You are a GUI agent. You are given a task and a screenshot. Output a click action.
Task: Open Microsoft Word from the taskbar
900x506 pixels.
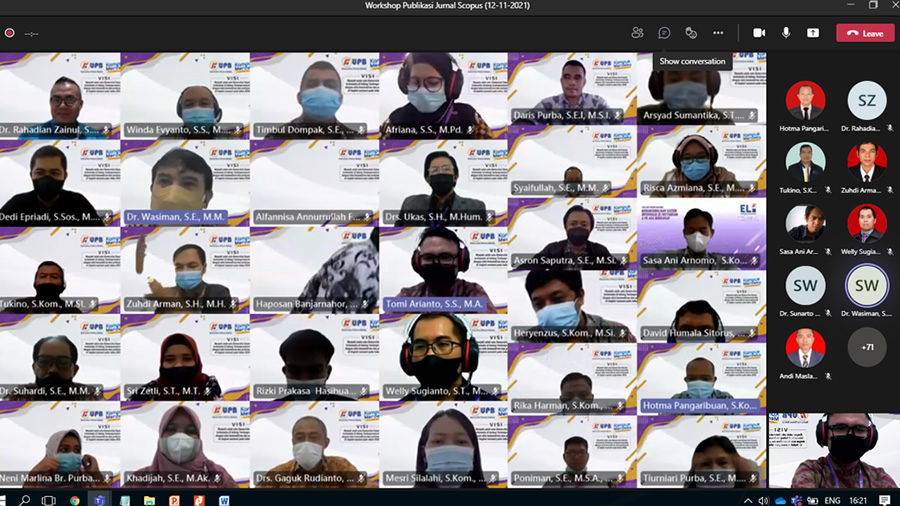click(x=224, y=500)
